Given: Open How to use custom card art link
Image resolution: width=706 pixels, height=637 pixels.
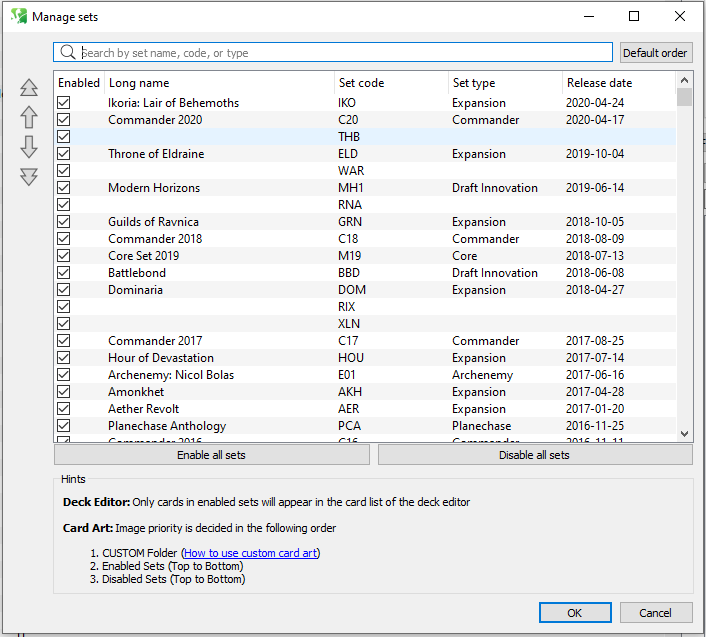Looking at the screenshot, I should (251, 553).
